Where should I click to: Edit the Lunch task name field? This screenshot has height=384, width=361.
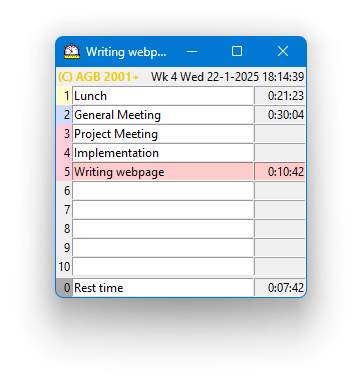click(x=163, y=96)
